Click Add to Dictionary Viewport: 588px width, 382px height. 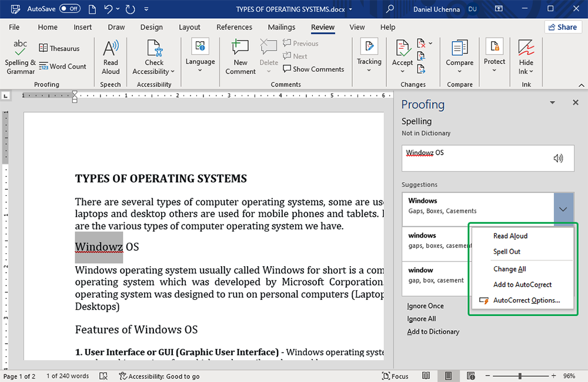(433, 332)
